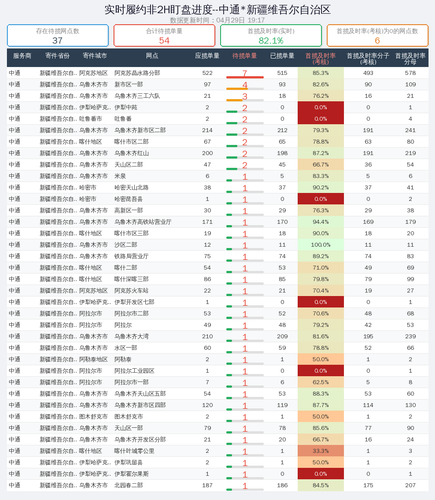435x500 pixels.
Task: Click the 33.3% cell for 喀什叶城零公里
Action: (320, 451)
